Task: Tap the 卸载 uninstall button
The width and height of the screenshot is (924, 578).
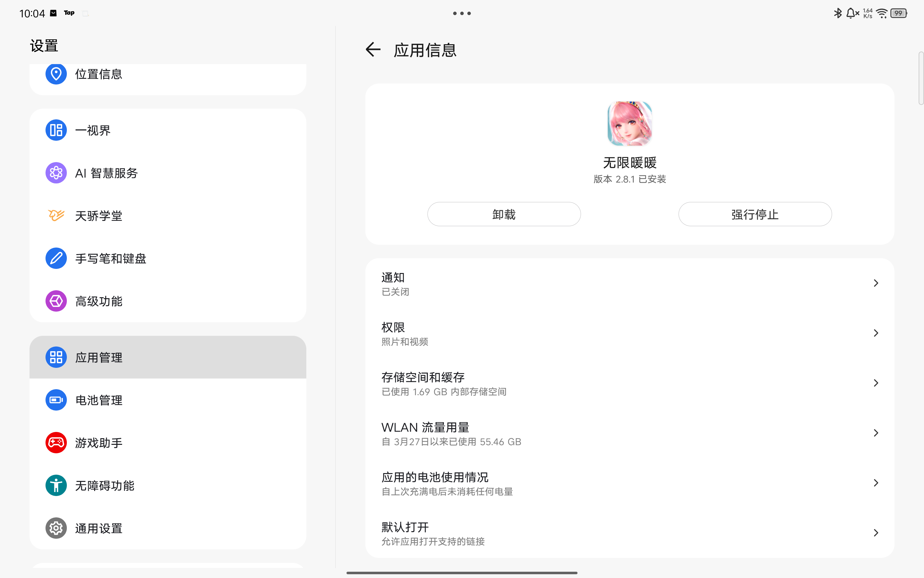Action: (x=504, y=214)
